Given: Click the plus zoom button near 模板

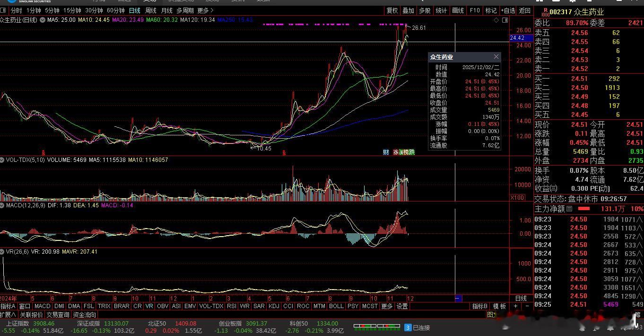Looking at the screenshot, I should pos(515,306).
